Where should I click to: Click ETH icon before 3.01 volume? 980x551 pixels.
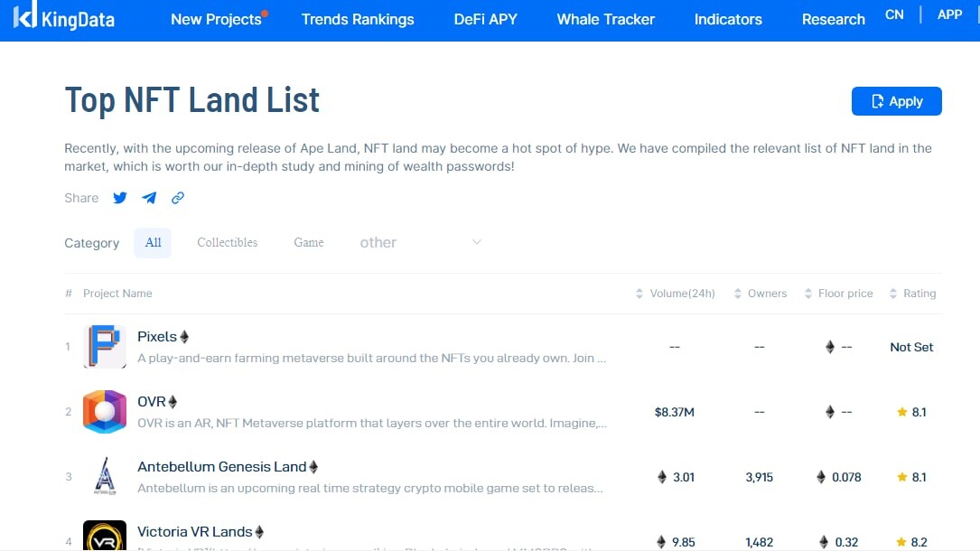tap(662, 477)
